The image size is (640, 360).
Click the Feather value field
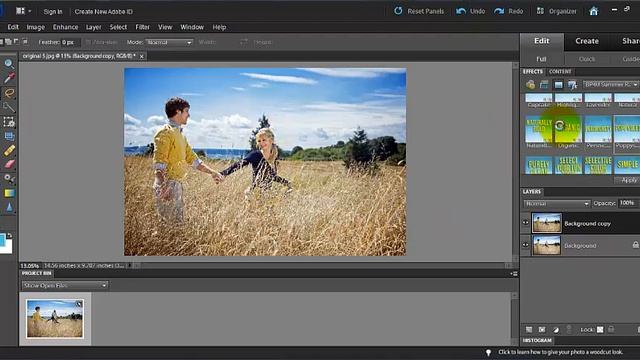tap(71, 42)
